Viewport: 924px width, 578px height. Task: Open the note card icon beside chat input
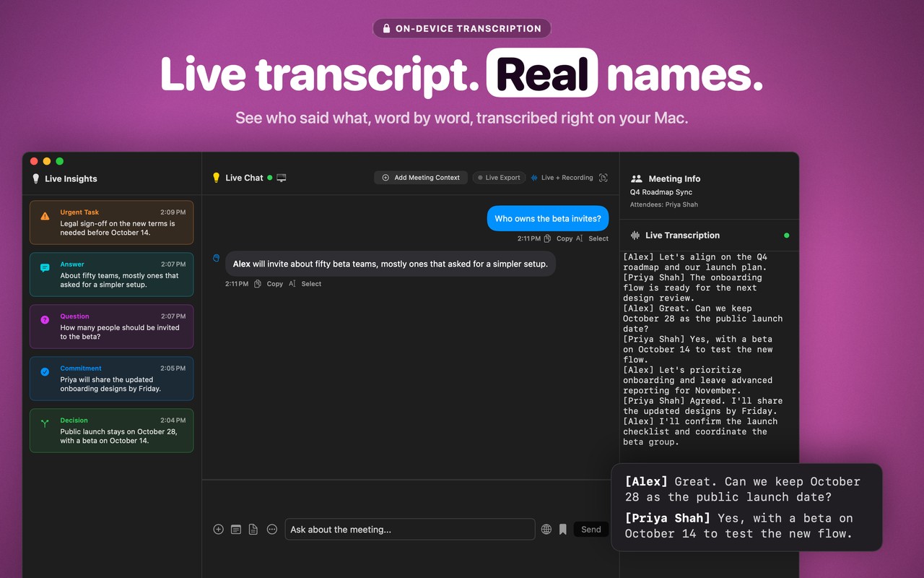(236, 530)
